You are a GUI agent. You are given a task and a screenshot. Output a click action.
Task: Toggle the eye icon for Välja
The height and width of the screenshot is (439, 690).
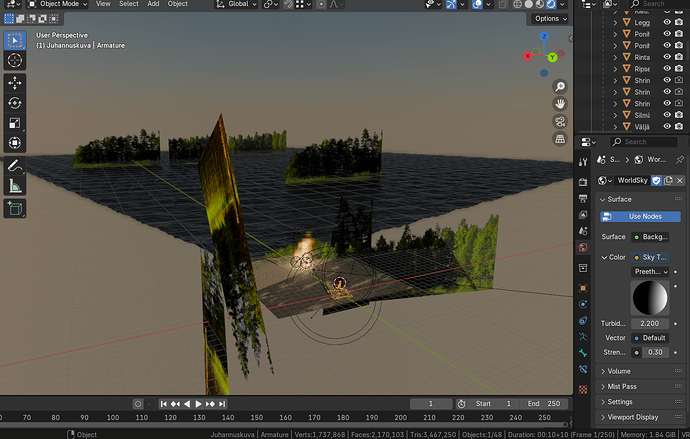coord(667,126)
